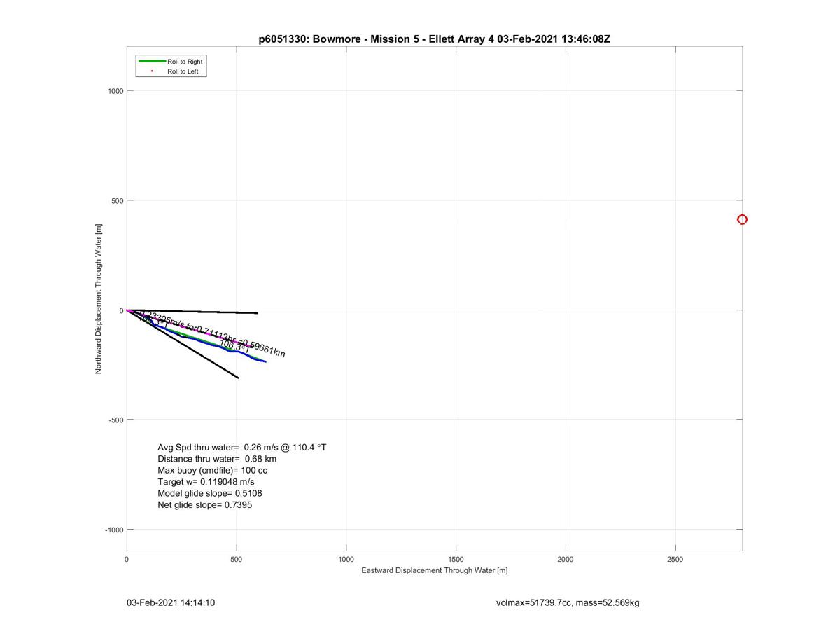Click the y-axis tick label '-500'

tap(116, 420)
